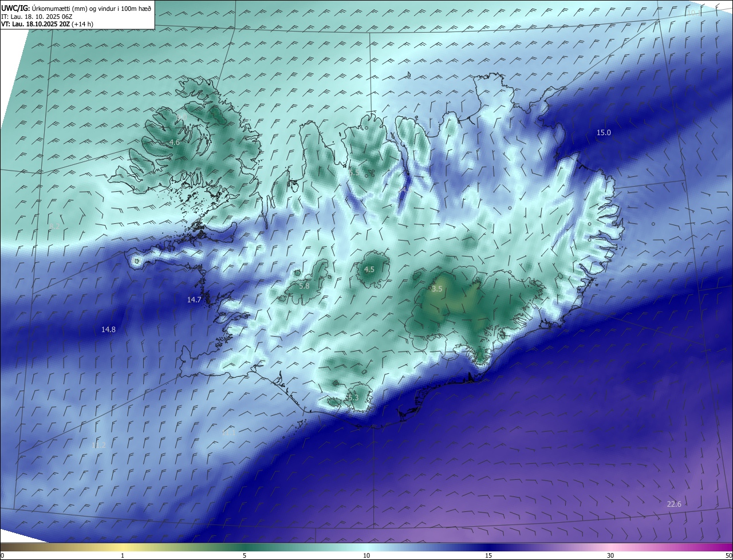Click the 14.8 value over the western sea
Image resolution: width=733 pixels, height=560 pixels.
pyautogui.click(x=108, y=329)
